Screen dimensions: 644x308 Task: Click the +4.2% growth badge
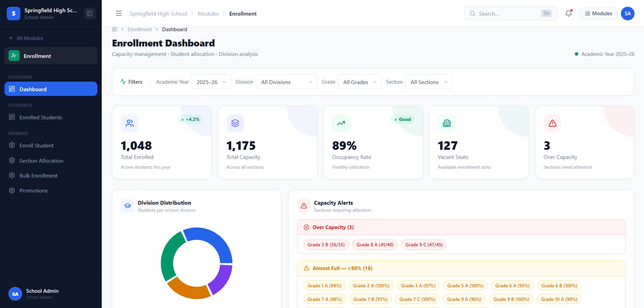[190, 119]
